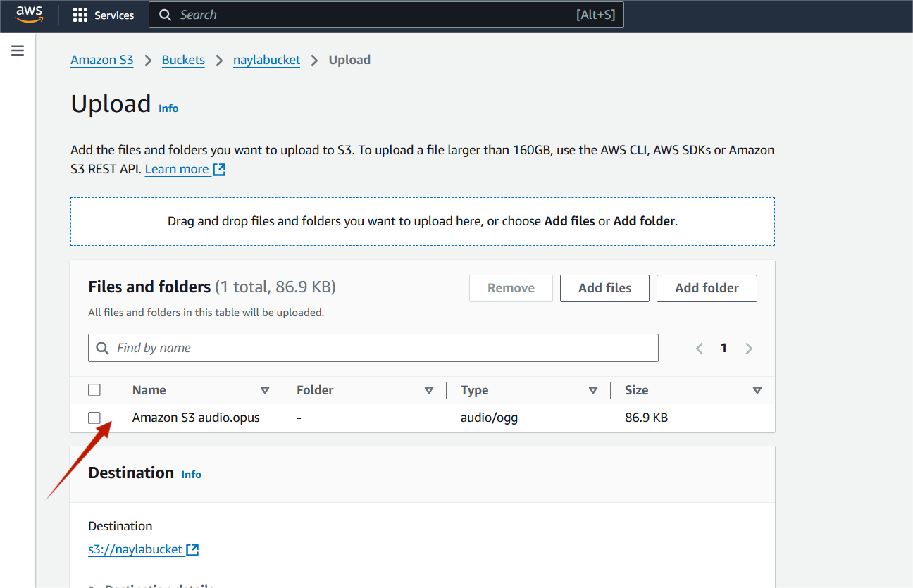Screen dimensions: 913x588
Task: Click the Folder column header
Action: (x=315, y=390)
